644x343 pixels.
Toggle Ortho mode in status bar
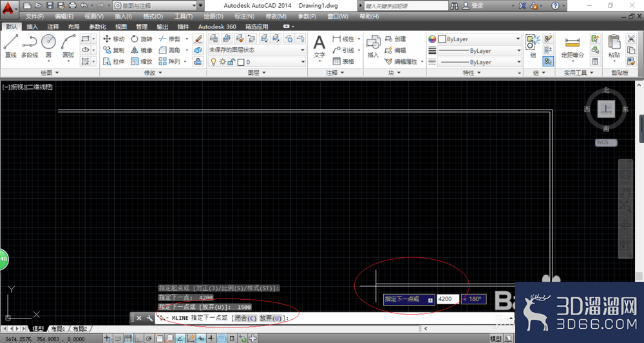pos(138,338)
